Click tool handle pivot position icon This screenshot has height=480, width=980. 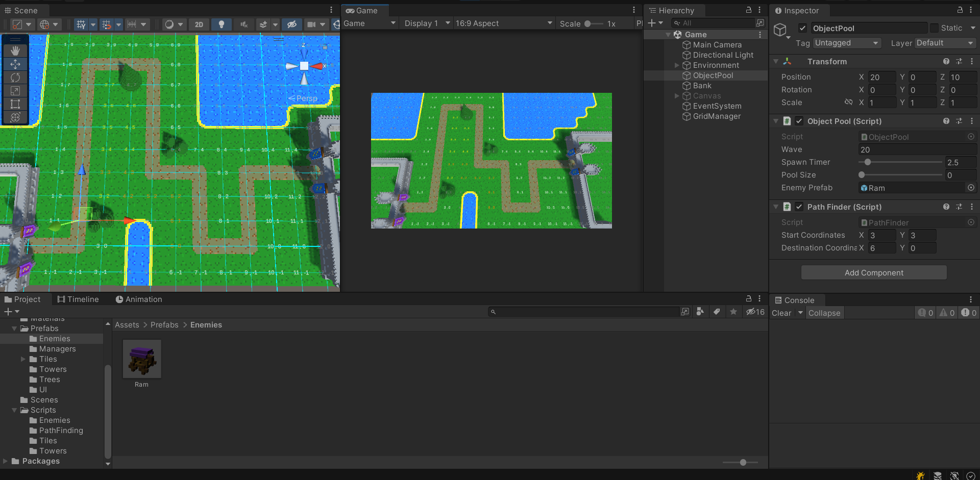click(17, 24)
